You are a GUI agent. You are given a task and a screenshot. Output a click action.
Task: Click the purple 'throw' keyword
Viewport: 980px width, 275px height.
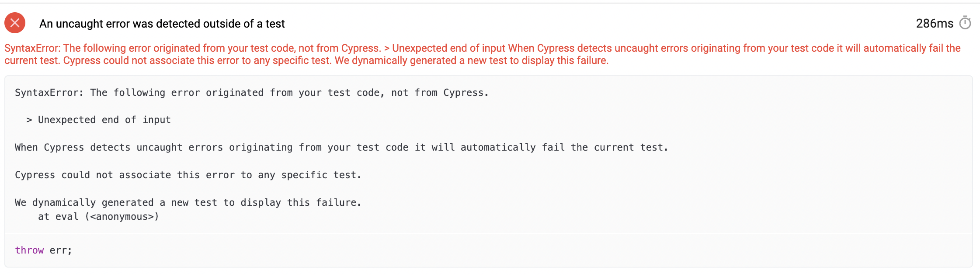pos(29,250)
